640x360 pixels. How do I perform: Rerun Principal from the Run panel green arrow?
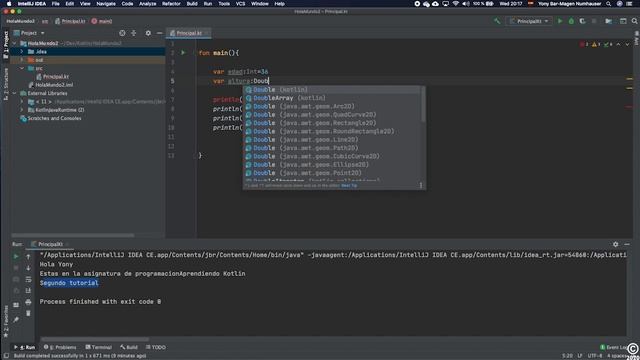16,256
